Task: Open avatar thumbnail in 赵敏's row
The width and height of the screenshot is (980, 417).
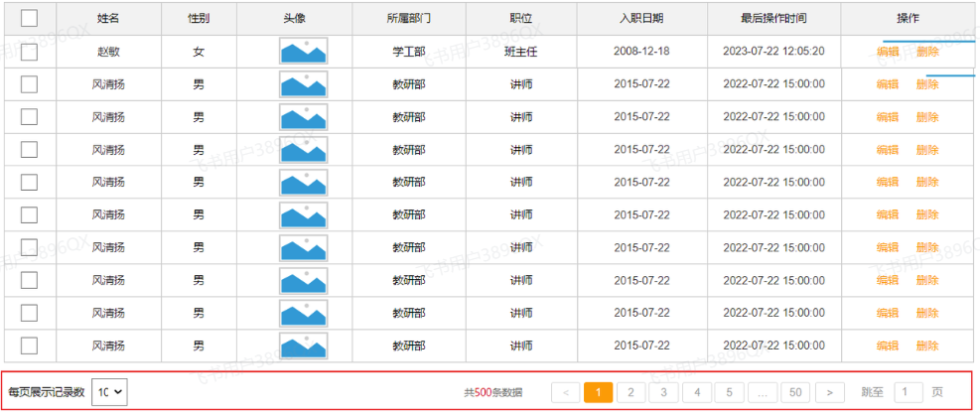Action: pos(303,52)
